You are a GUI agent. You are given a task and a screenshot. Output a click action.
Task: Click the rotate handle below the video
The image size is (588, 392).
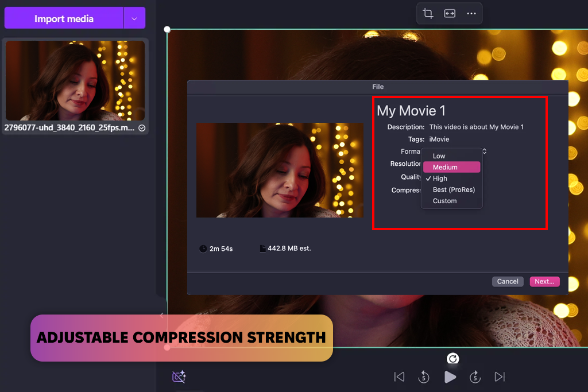tap(452, 359)
